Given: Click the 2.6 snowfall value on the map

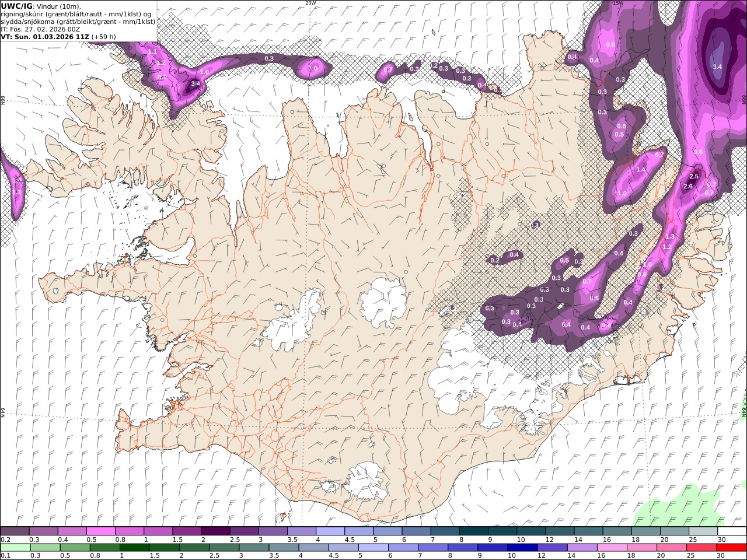Looking at the screenshot, I should (687, 187).
